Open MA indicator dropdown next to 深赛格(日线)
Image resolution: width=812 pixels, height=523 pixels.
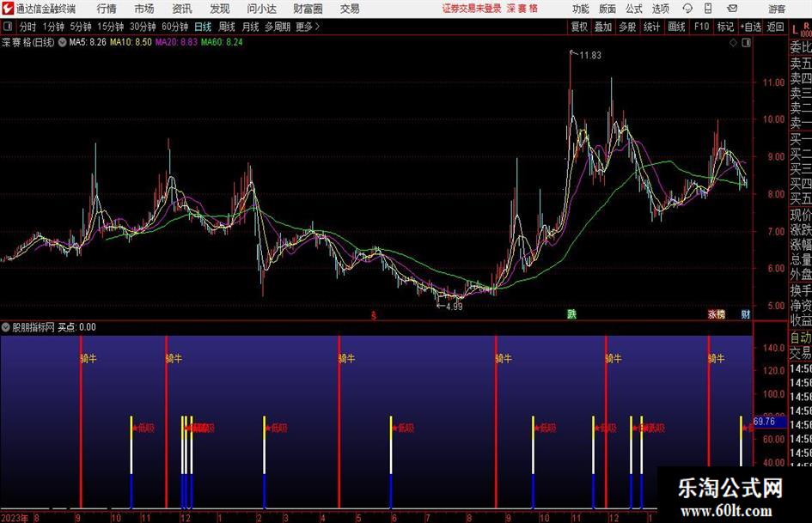click(x=62, y=42)
